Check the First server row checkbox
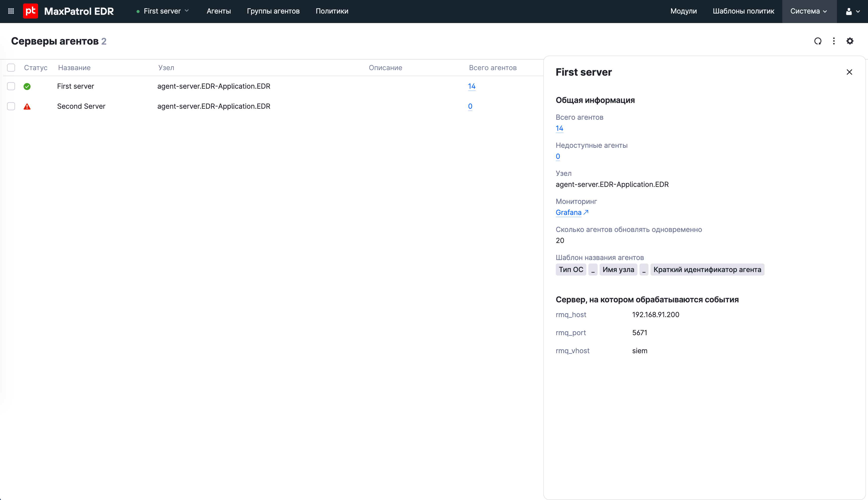Viewport: 868px width, 500px height. [x=11, y=86]
